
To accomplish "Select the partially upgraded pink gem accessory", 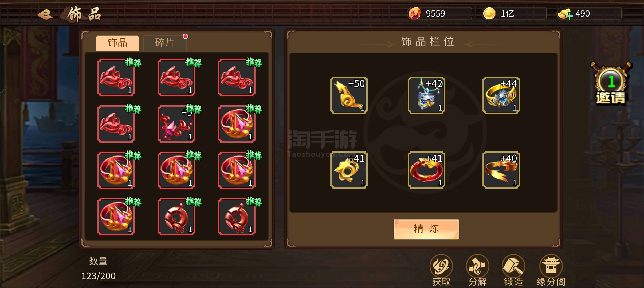I will 176,124.
